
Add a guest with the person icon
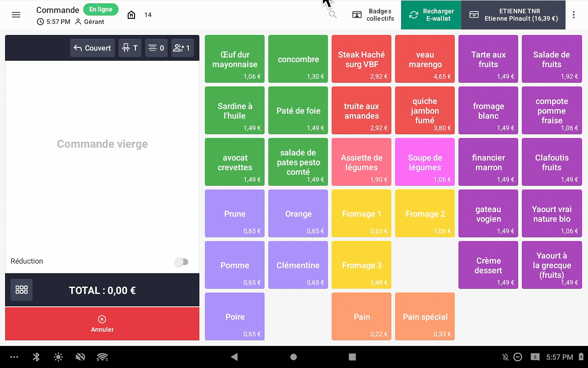[181, 48]
